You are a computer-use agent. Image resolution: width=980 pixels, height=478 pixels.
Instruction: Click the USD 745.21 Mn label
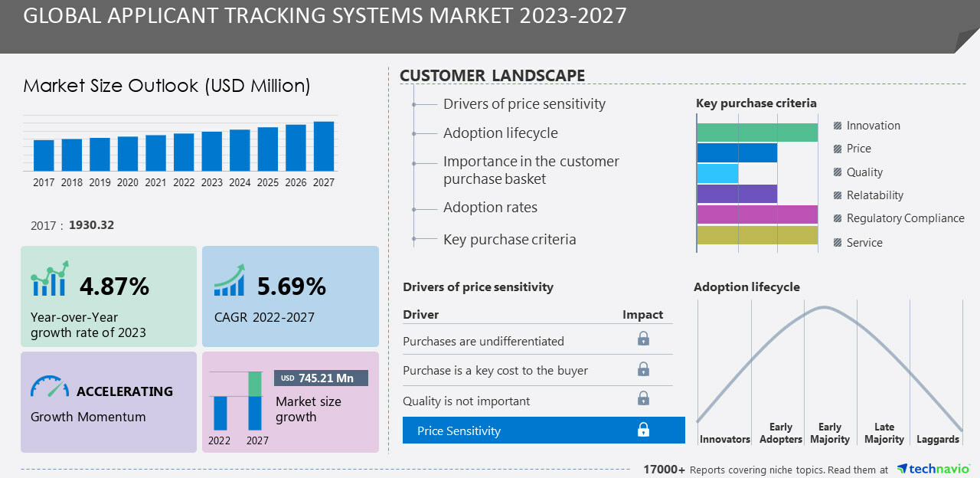[x=321, y=378]
